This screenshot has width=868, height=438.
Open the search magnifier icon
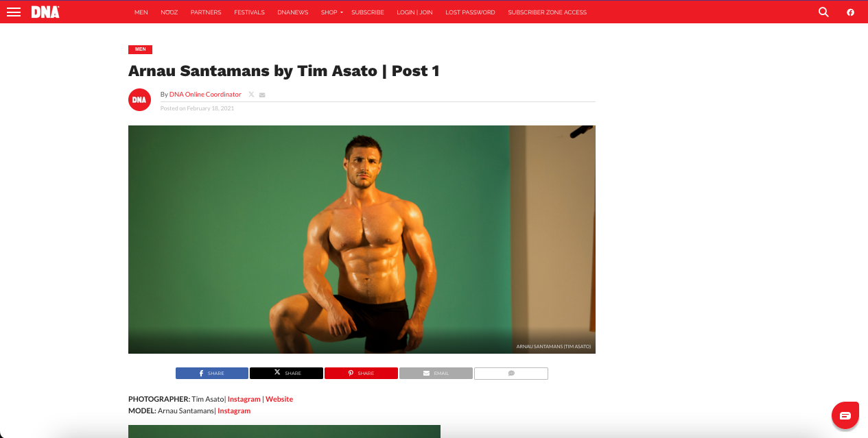(x=823, y=12)
